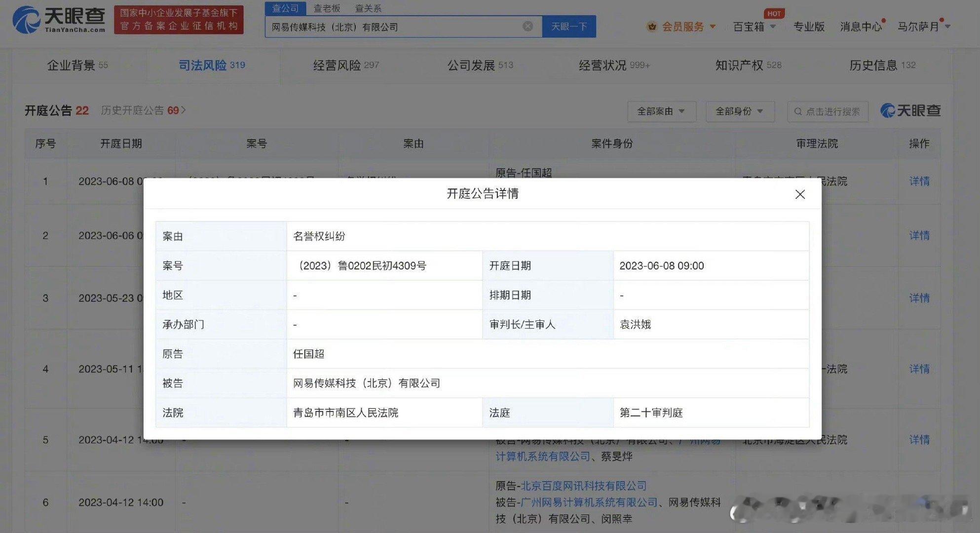
Task: Open 详情 link for row 6
Action: [919, 502]
